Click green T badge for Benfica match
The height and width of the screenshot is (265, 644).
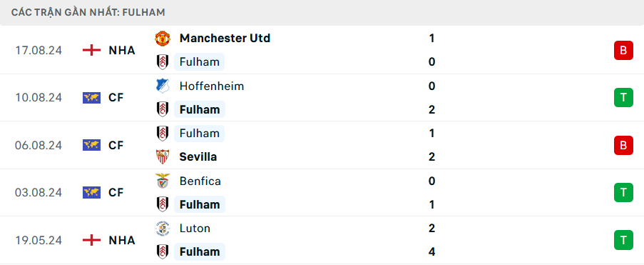coord(623,193)
